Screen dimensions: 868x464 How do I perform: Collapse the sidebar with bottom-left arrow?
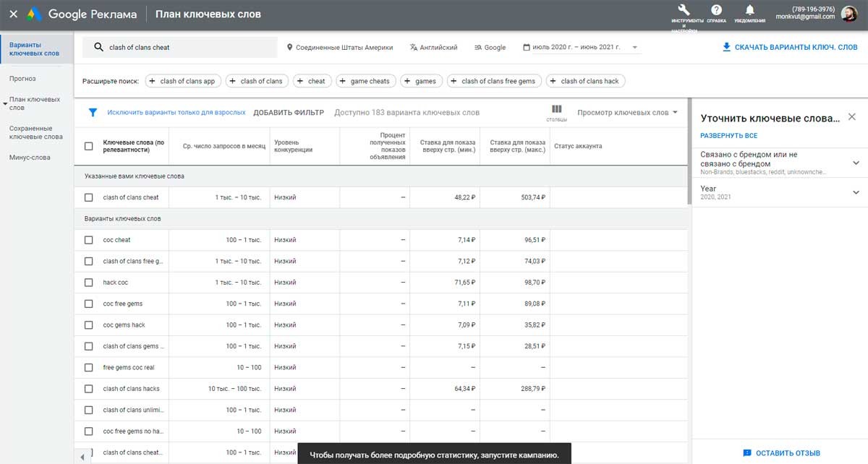click(x=82, y=457)
